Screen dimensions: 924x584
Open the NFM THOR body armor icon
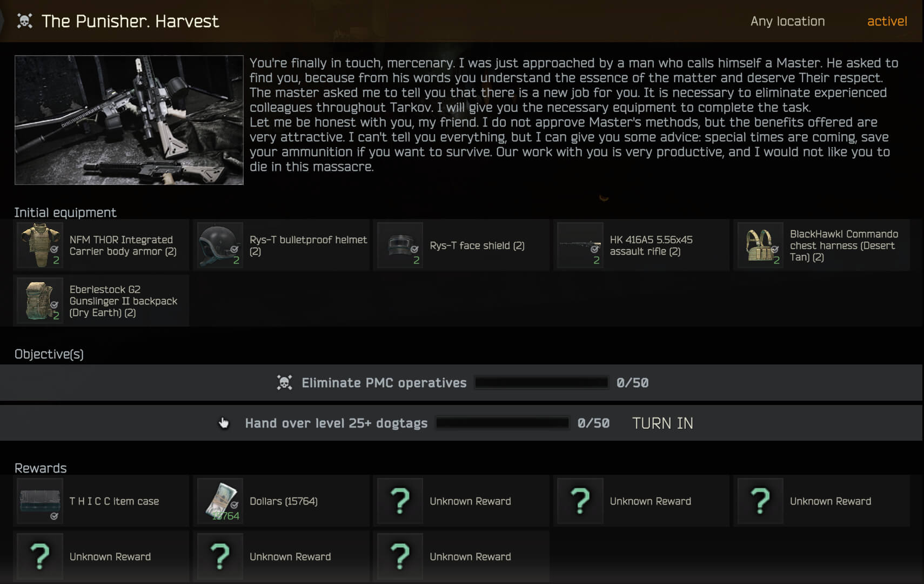tap(40, 245)
